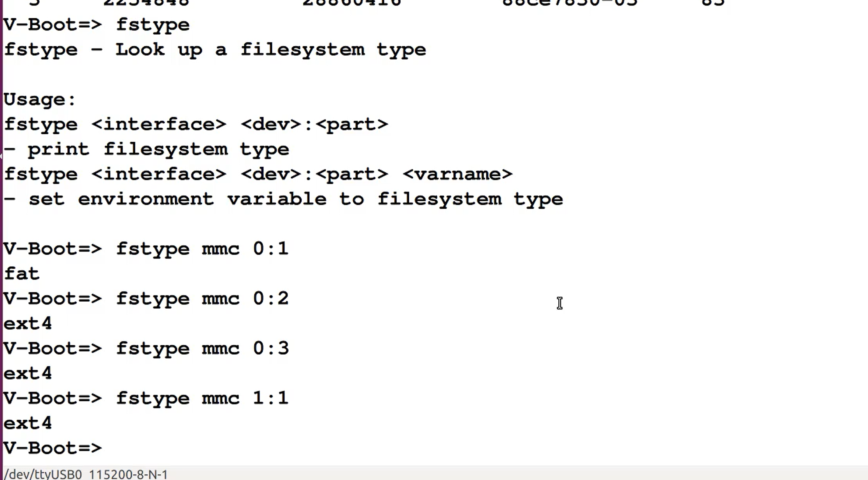
Task: Click the 'fat' output line
Action: (22, 274)
